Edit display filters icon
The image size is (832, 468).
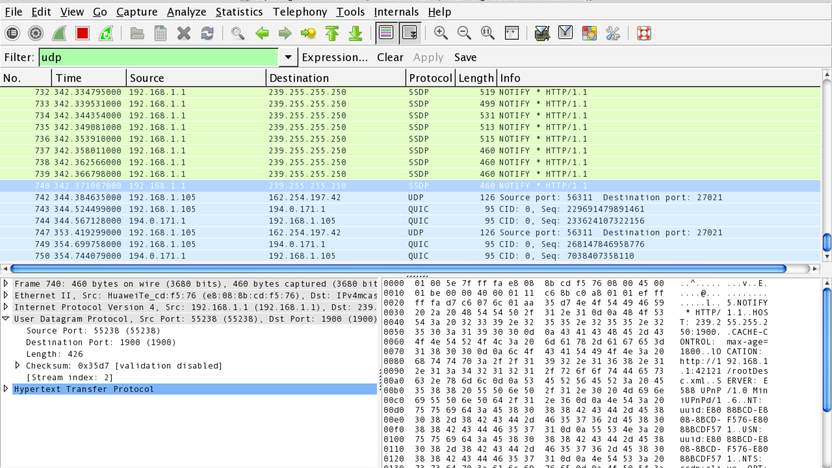tap(566, 33)
